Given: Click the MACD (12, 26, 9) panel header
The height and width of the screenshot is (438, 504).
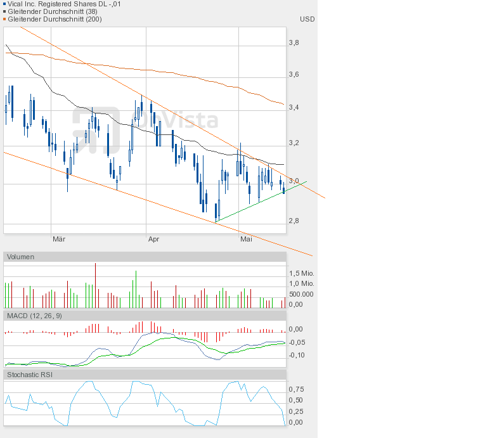Looking at the screenshot, I should (x=145, y=316).
